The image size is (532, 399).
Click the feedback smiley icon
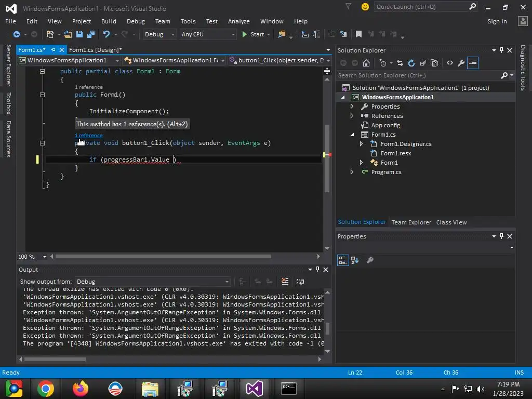point(365,7)
